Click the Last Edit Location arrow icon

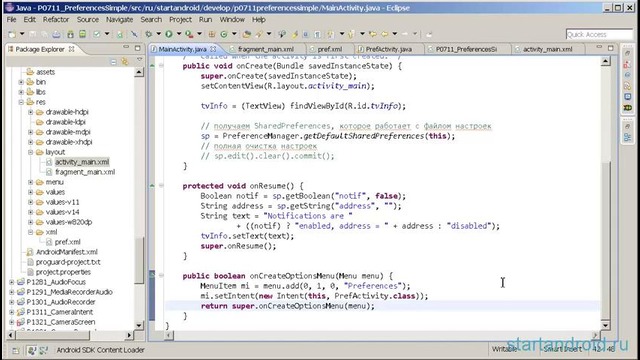click(x=373, y=34)
